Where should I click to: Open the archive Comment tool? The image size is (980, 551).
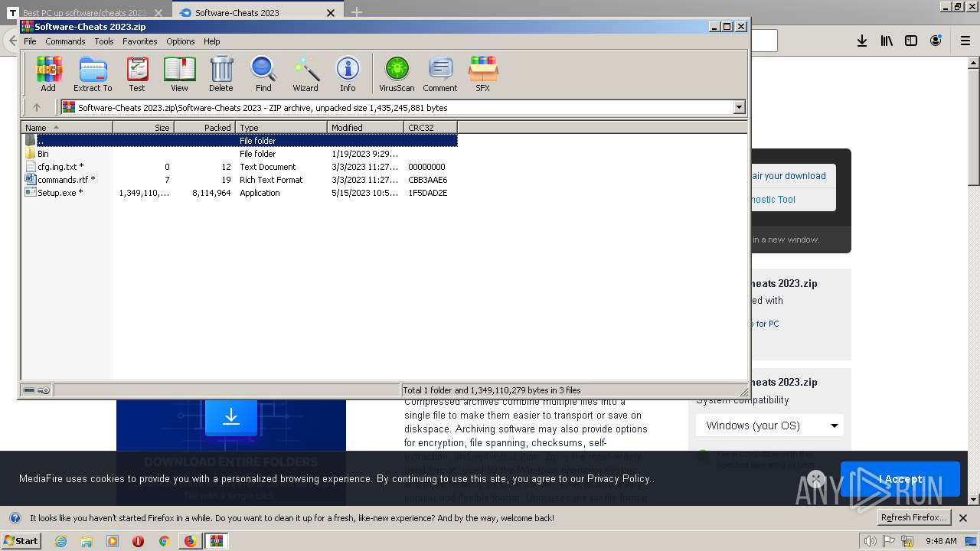click(x=440, y=74)
